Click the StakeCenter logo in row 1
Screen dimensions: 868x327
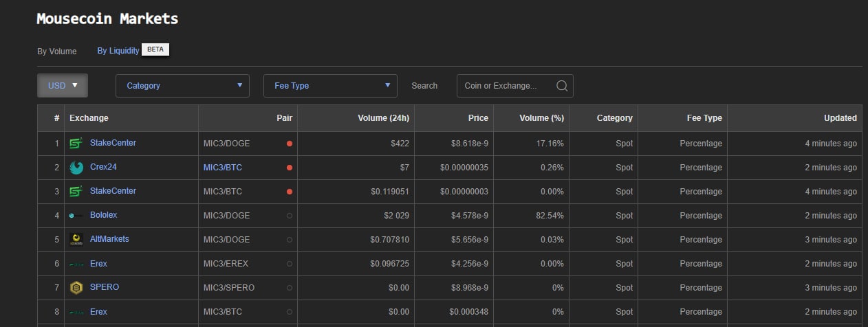pyautogui.click(x=76, y=144)
